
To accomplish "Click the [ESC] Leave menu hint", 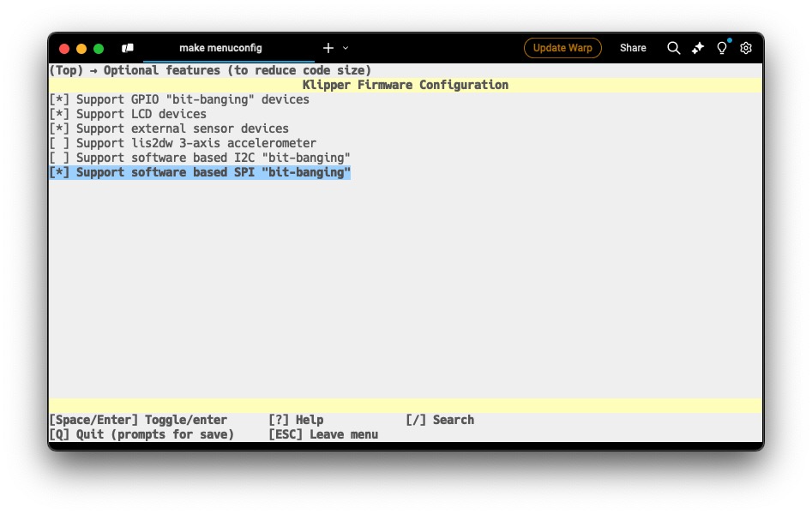I will click(x=323, y=434).
